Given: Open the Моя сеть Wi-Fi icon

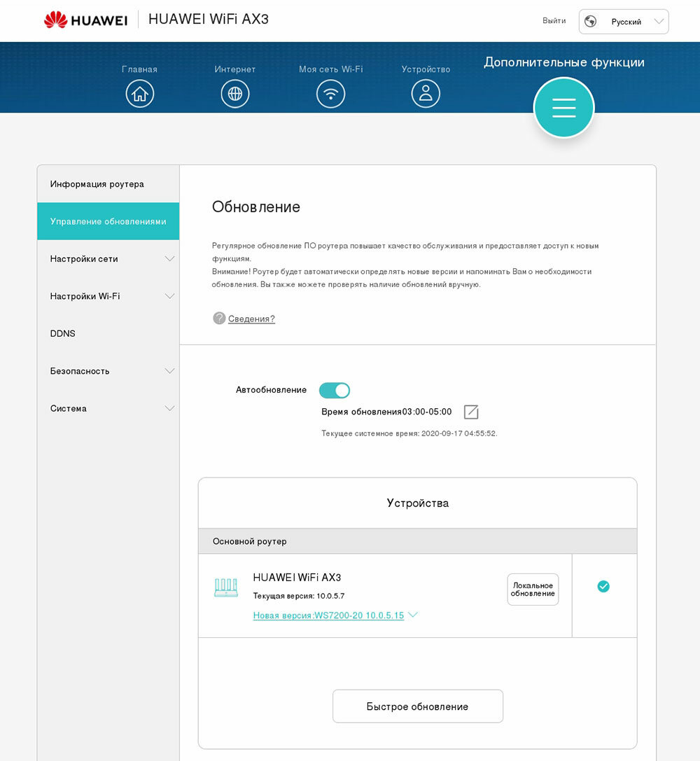Looking at the screenshot, I should pos(331,94).
